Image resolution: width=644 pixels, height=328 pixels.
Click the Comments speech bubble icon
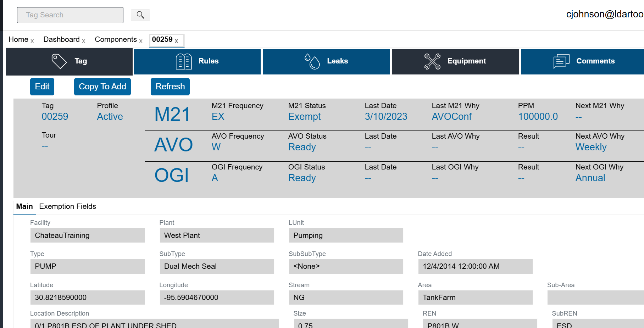point(561,61)
